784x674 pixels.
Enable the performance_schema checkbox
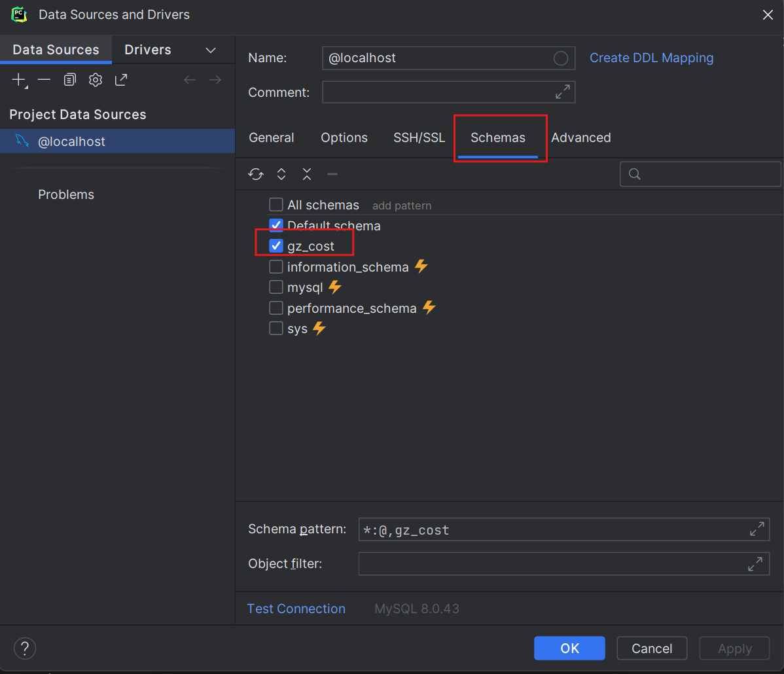[x=276, y=308]
